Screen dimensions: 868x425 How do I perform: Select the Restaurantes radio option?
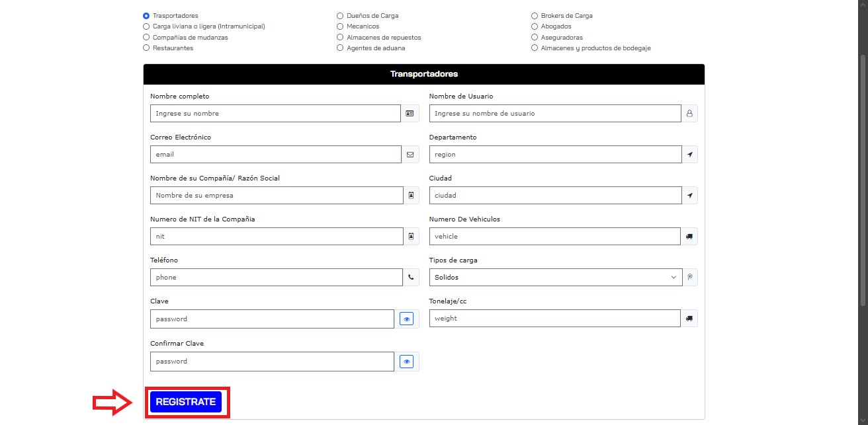click(x=146, y=48)
